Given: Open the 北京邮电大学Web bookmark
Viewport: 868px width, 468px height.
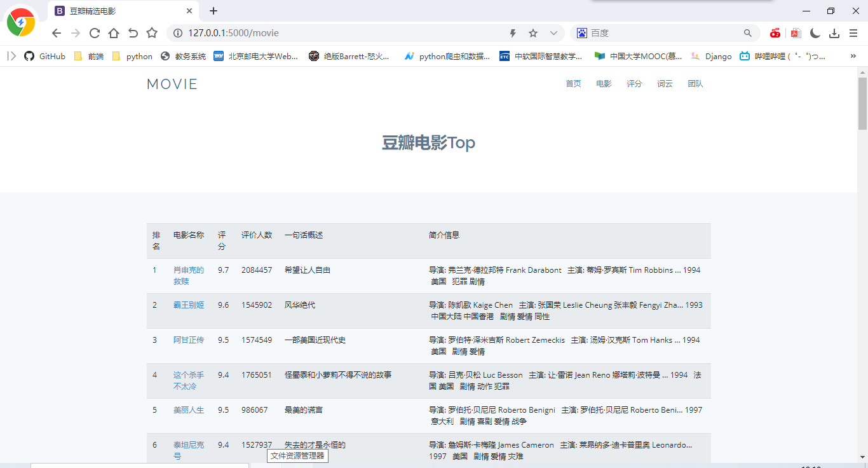Looking at the screenshot, I should pos(256,56).
